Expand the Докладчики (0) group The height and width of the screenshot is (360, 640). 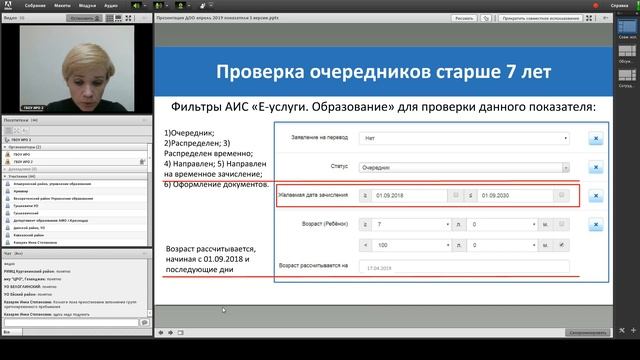pos(5,169)
